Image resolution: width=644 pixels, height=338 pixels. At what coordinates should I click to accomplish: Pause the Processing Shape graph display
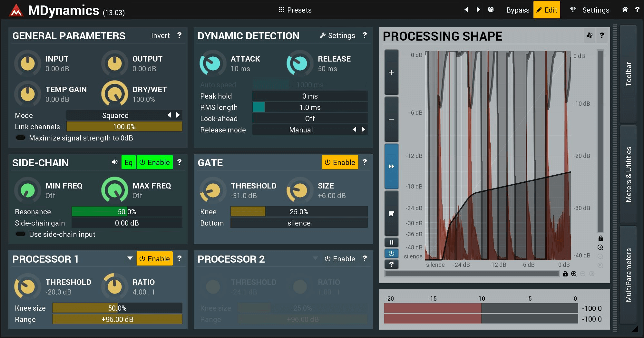point(391,242)
